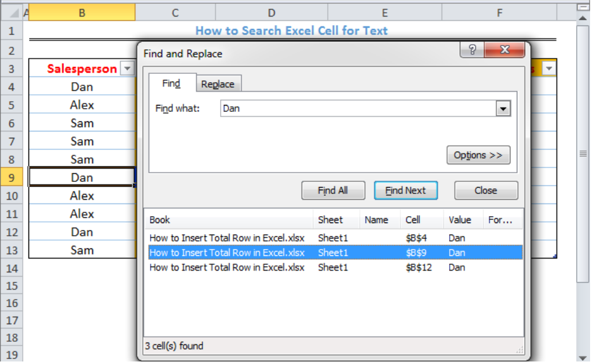This screenshot has width=592, height=364.
Task: Select the Find tab
Action: (171, 83)
